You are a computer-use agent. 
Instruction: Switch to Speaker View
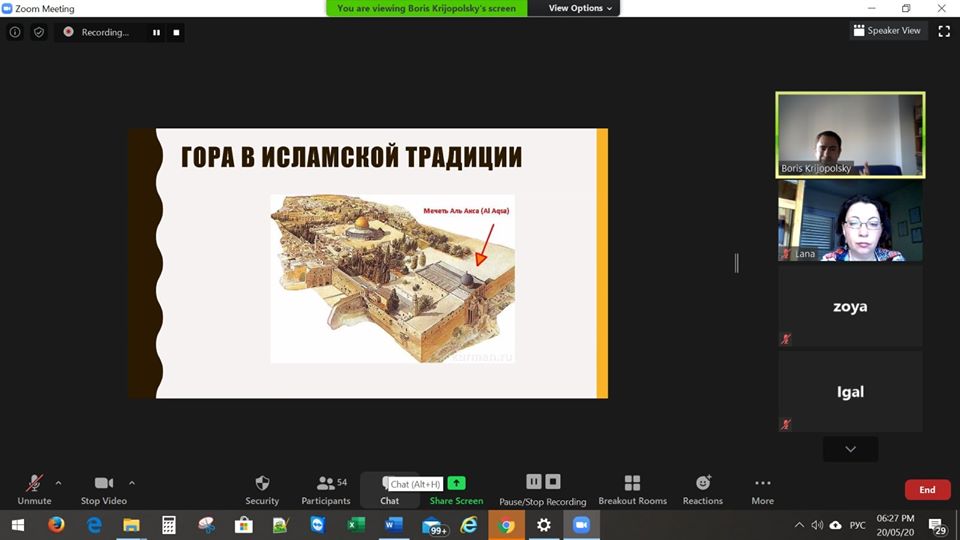(887, 31)
